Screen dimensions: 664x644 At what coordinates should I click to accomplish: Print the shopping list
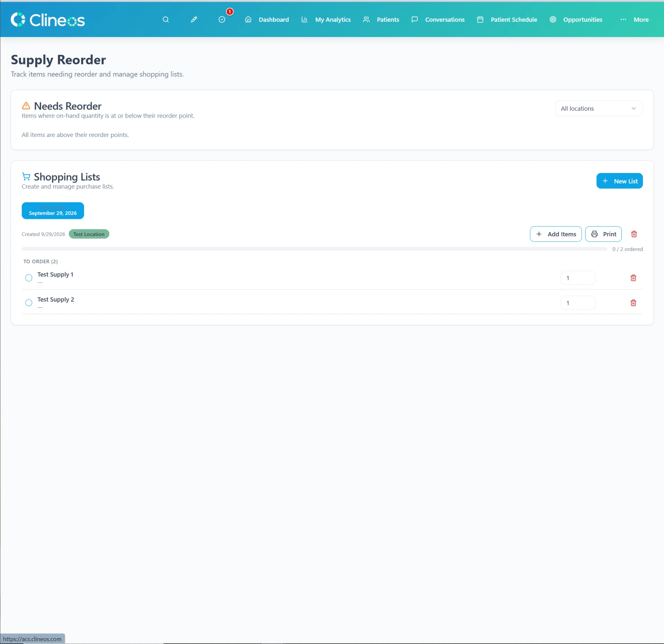tap(603, 234)
